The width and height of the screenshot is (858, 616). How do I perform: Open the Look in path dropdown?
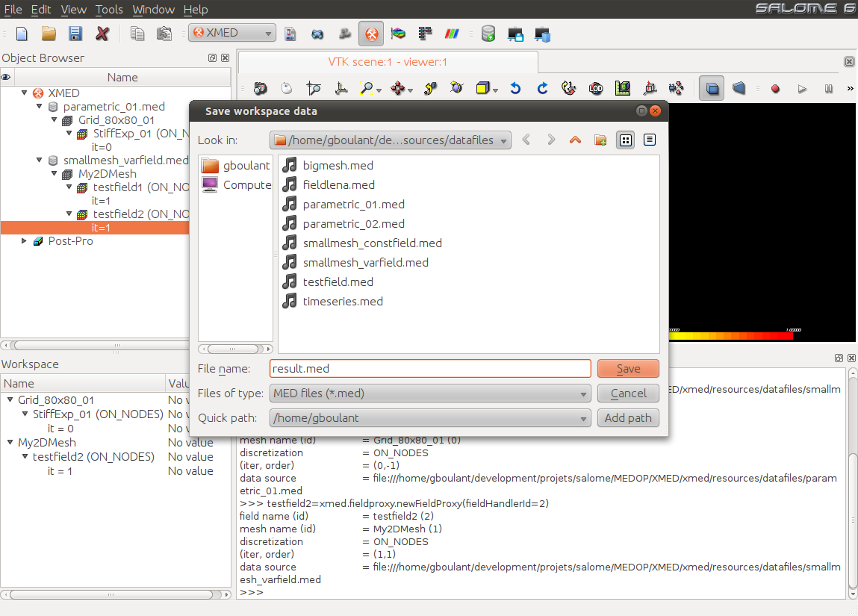point(391,140)
